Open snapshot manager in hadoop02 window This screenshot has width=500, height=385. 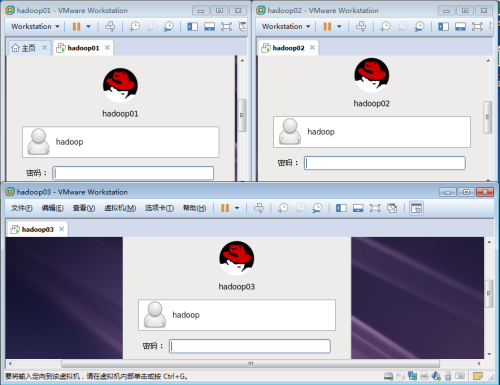coord(419,26)
